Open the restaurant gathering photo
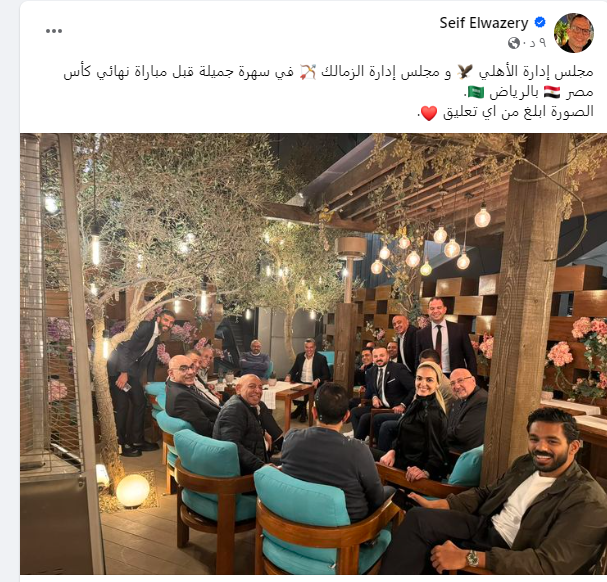The width and height of the screenshot is (607, 582). (314, 354)
